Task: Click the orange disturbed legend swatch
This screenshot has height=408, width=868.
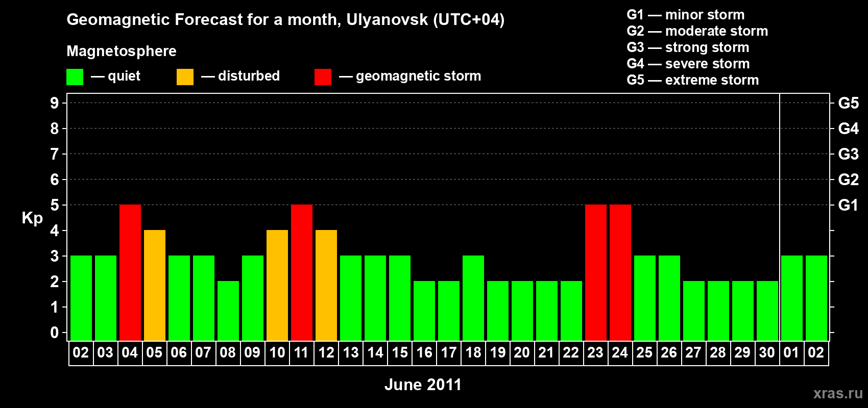Action: [x=185, y=77]
